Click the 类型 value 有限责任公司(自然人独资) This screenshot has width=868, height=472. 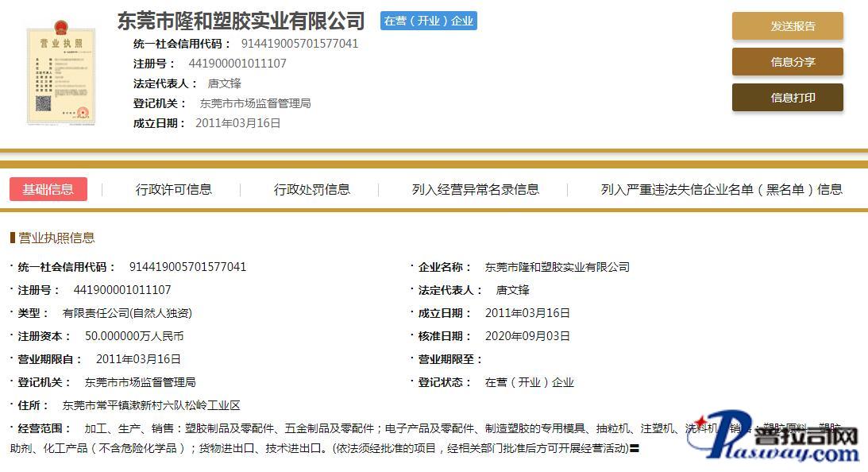(127, 313)
